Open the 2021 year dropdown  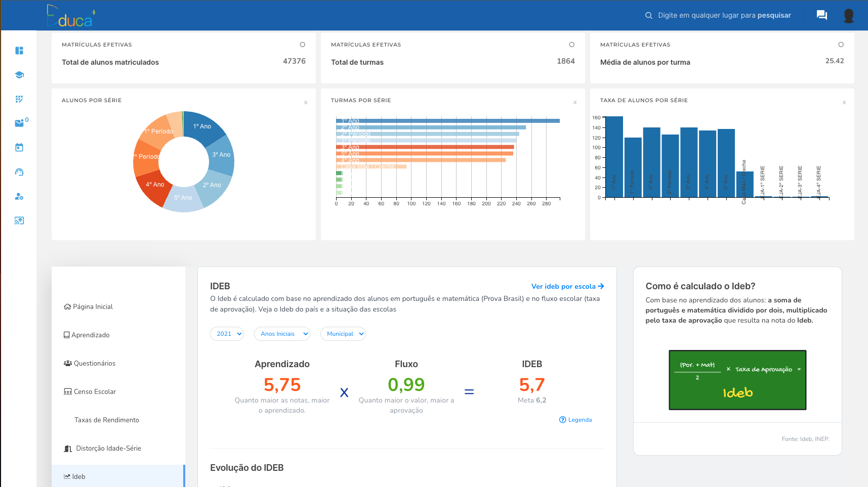pyautogui.click(x=227, y=334)
